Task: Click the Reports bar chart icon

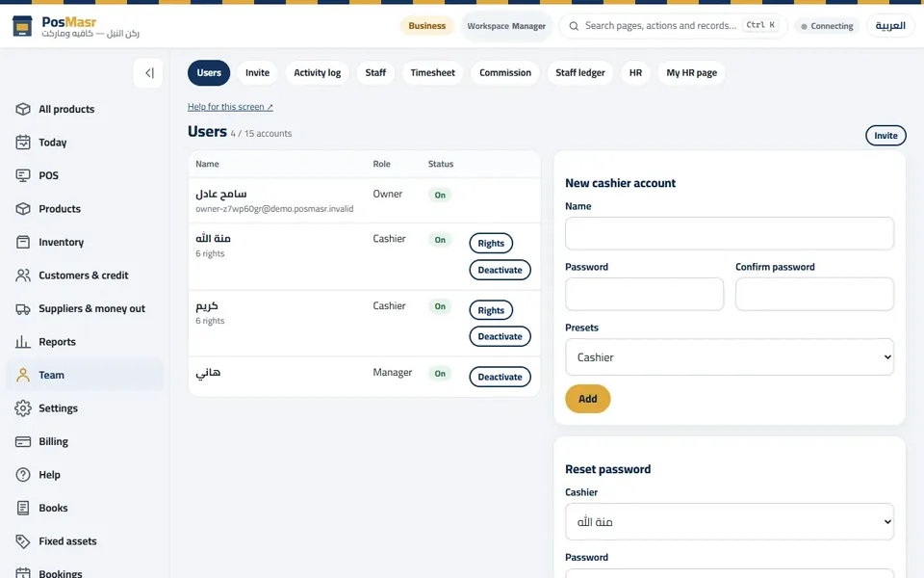Action: 23,341
